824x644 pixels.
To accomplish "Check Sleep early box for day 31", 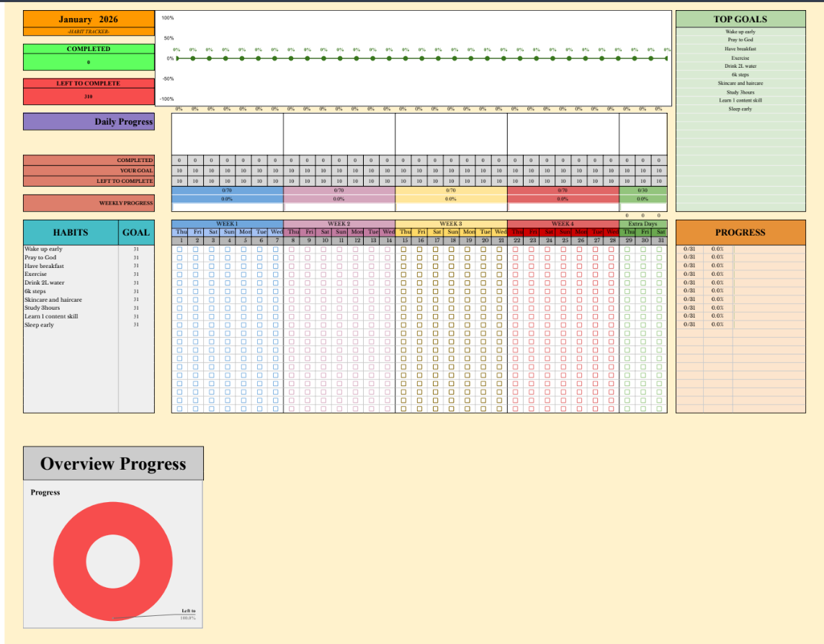I will (660, 325).
